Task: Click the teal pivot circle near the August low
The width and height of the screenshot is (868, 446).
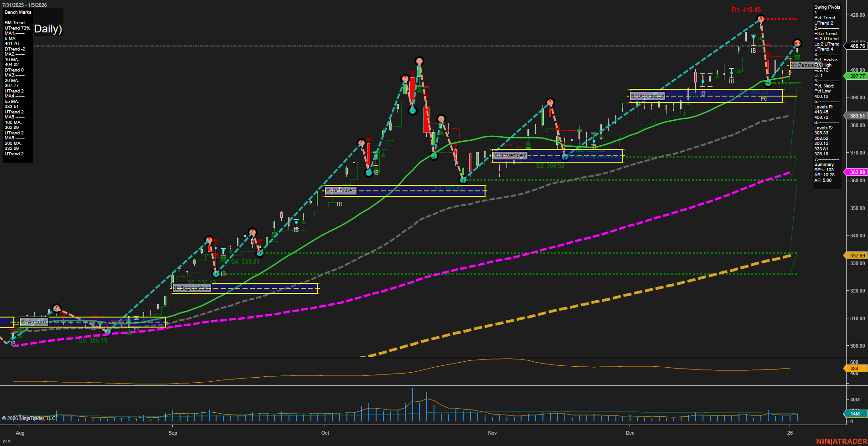Action: click(108, 332)
